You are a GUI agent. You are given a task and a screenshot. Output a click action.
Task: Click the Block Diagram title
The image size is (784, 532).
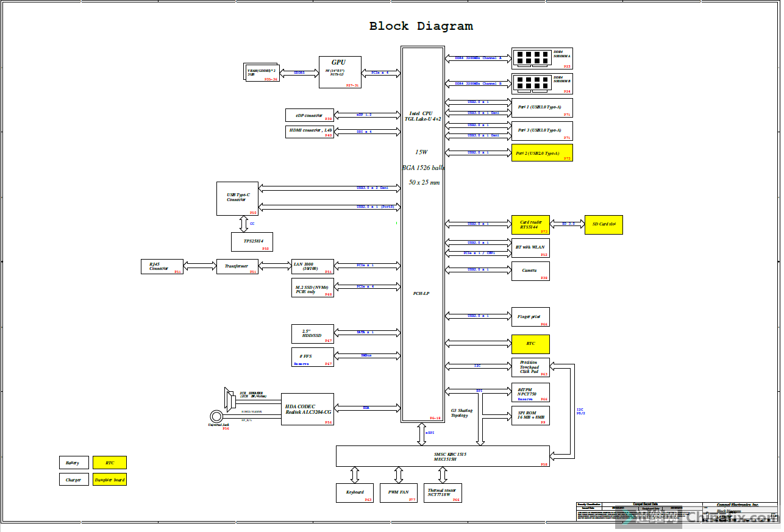click(421, 26)
